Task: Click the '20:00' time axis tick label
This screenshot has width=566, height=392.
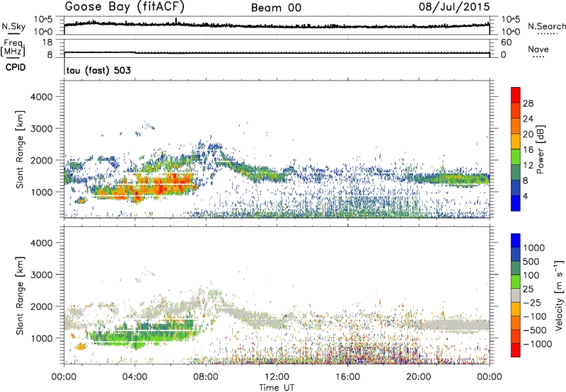Action: pyautogui.click(x=419, y=377)
